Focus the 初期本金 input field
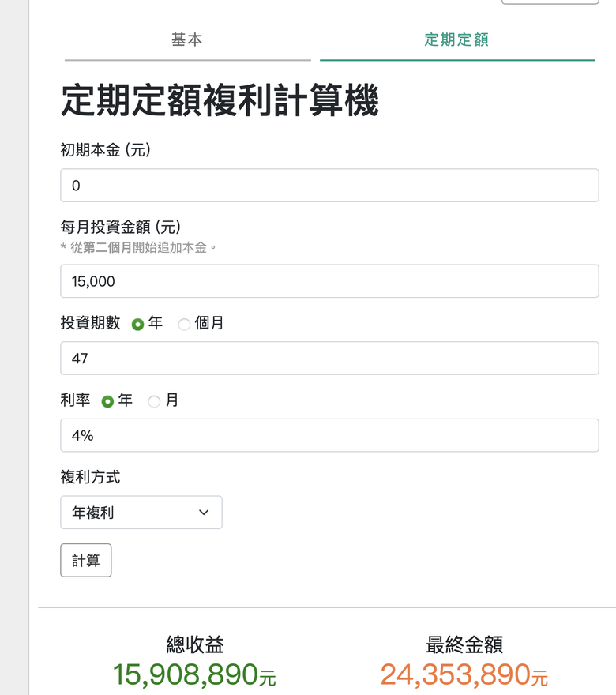This screenshot has height=695, width=616. (329, 186)
